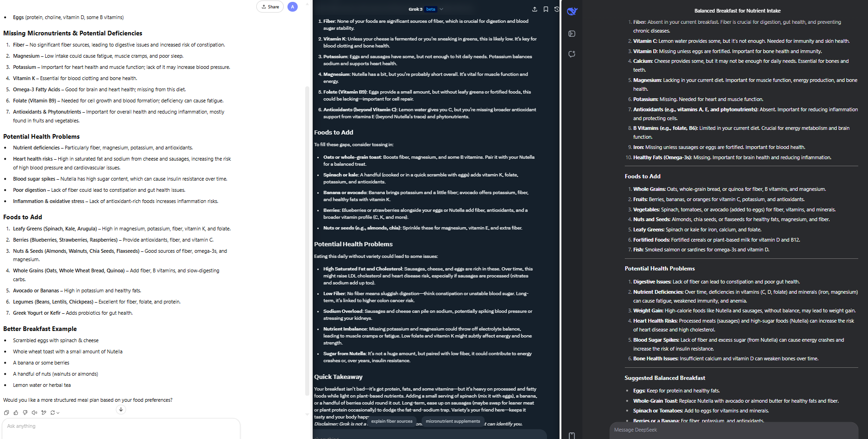Click the share/upload icon in Grok header
The width and height of the screenshot is (868, 439).
(535, 9)
